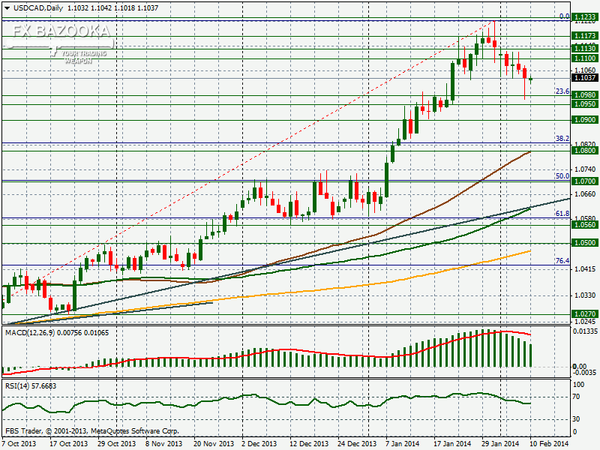Click the 76.4 Fibonacci level label
This screenshot has width=600, height=450.
click(562, 261)
